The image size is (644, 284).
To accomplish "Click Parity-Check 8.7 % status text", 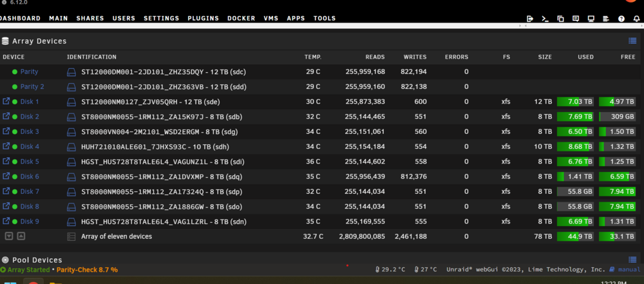I will point(87,270).
